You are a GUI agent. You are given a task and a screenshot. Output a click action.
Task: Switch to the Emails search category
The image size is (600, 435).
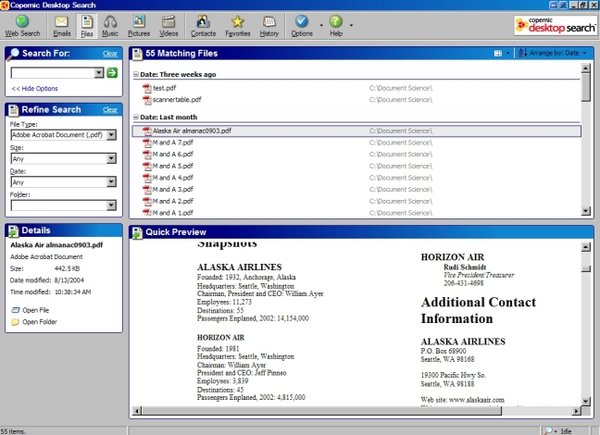[x=62, y=25]
